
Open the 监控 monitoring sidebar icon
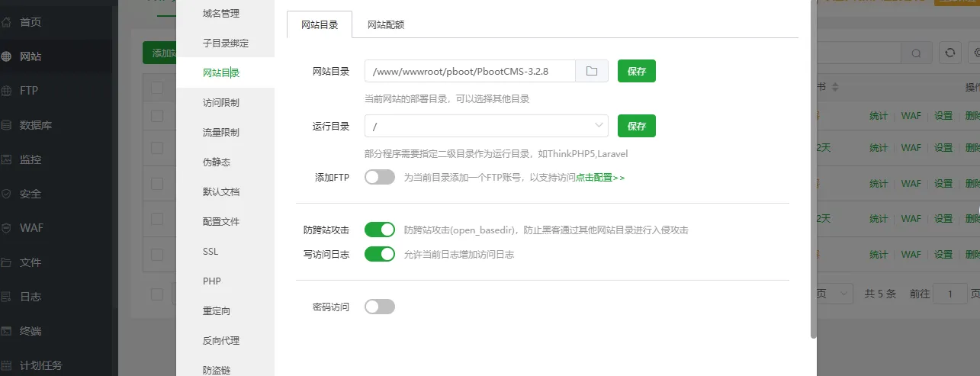point(7,159)
